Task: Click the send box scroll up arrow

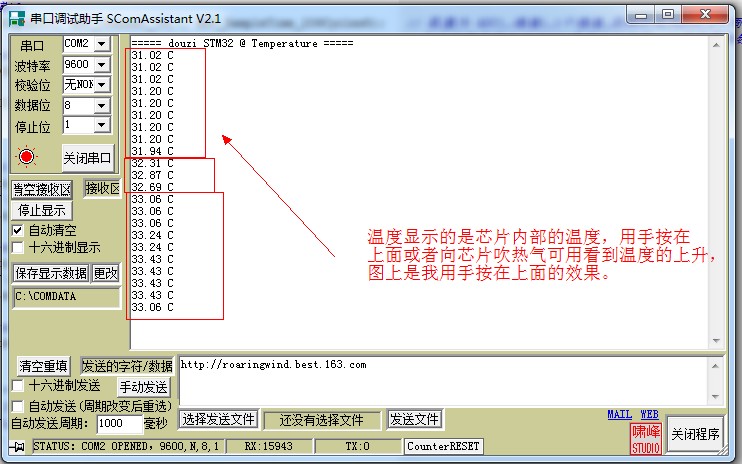Action: 715,366
